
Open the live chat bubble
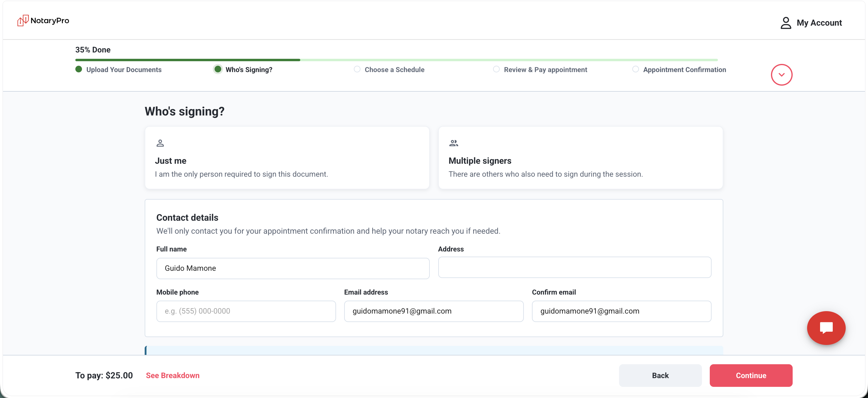[826, 327]
